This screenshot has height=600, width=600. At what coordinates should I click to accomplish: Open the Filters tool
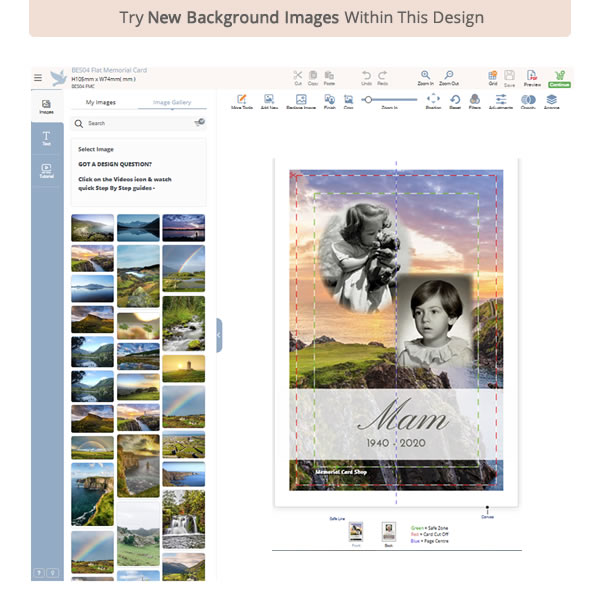pyautogui.click(x=474, y=101)
